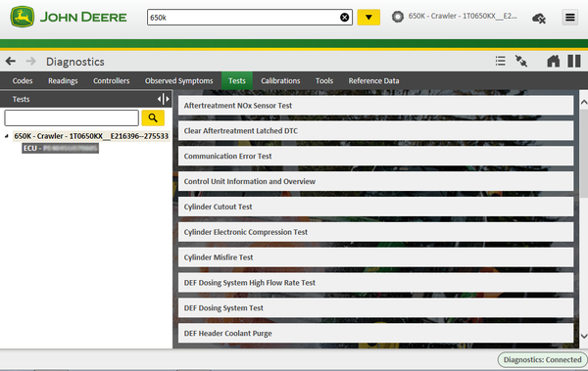Open Clear Aftertreatment Latched DTC
This screenshot has width=588, height=371.
[x=375, y=131]
